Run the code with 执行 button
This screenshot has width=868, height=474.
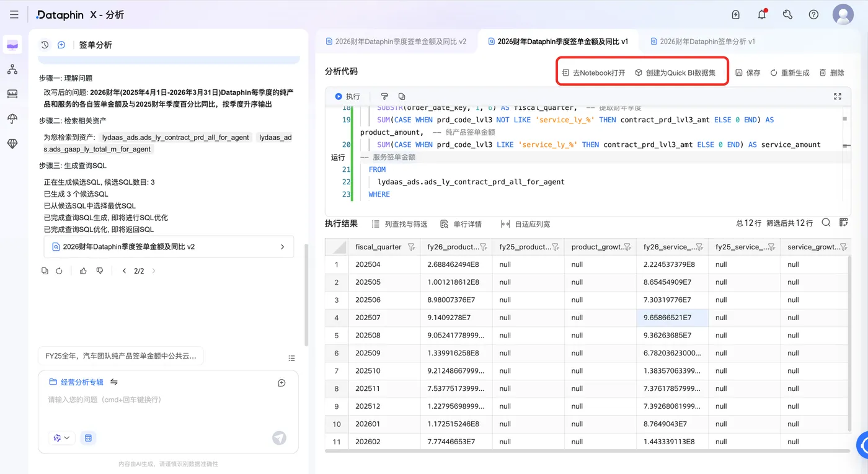[x=347, y=97]
